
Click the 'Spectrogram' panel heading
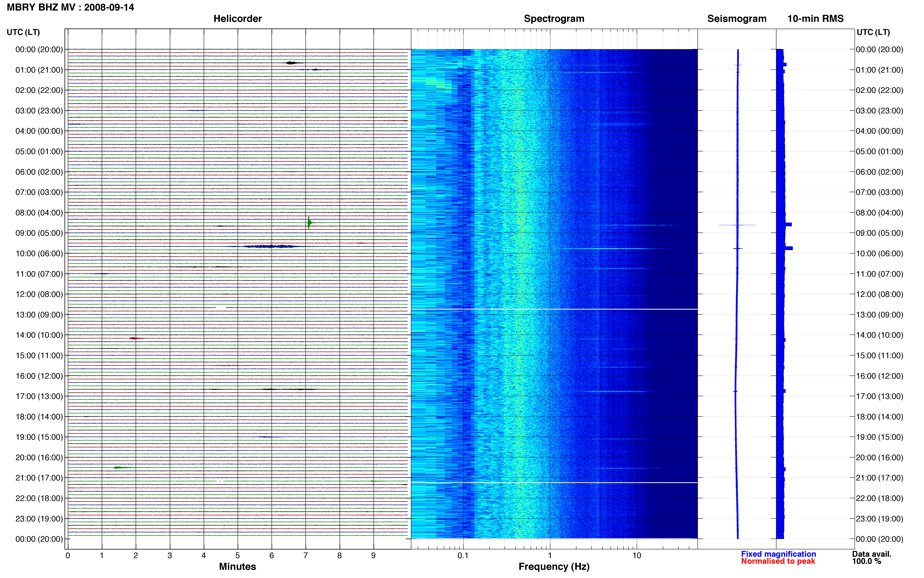coord(554,19)
